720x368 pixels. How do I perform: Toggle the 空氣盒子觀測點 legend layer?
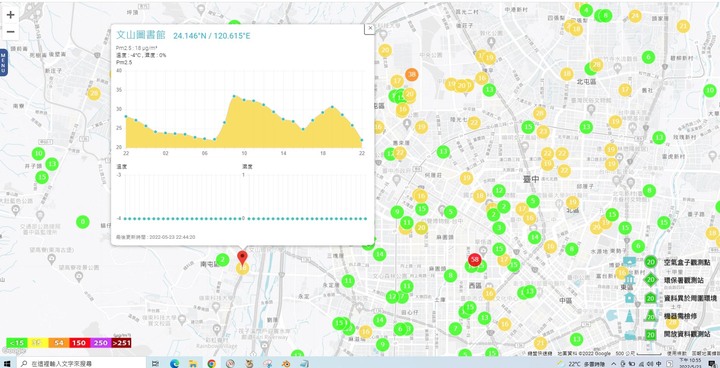[x=687, y=263]
